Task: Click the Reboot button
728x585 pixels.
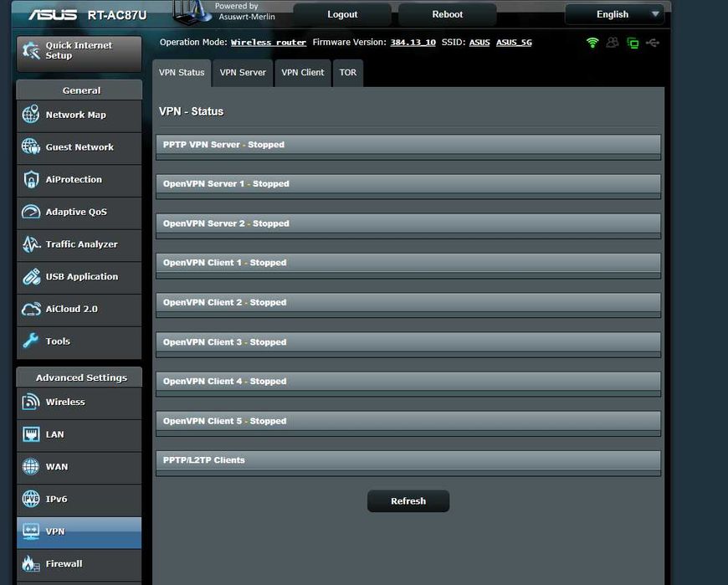Action: (x=447, y=14)
